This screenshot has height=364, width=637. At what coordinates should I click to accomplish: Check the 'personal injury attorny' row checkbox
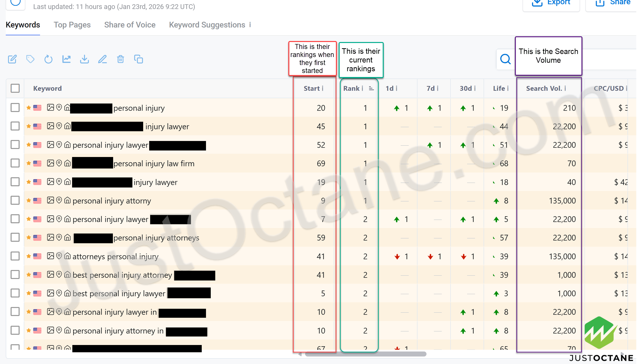tap(15, 200)
